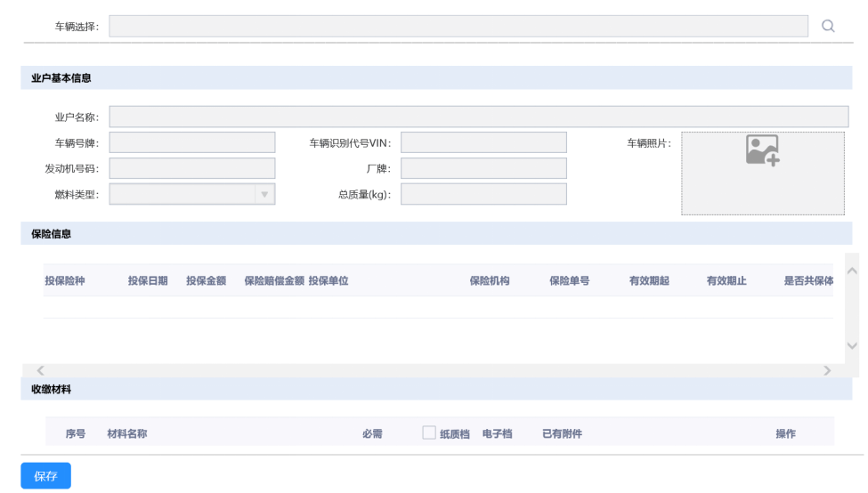The height and width of the screenshot is (493, 868).
Task: Click the 序号 column header
Action: tap(76, 433)
